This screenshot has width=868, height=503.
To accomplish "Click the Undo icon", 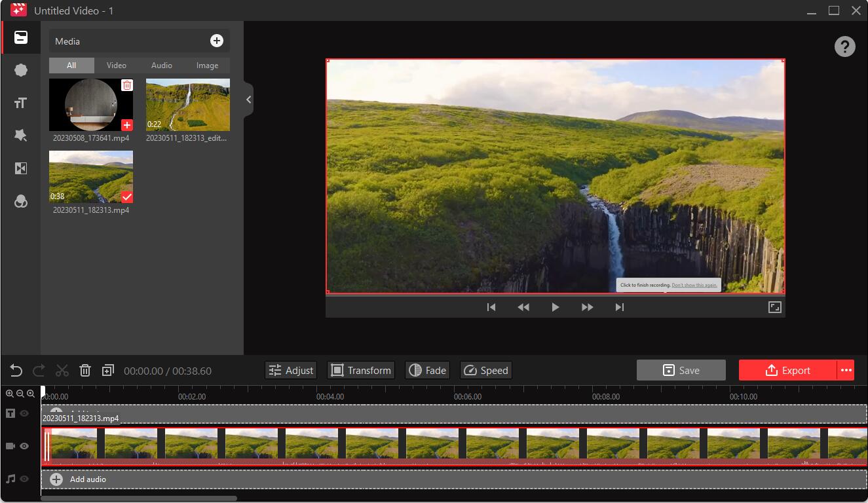I will 16,370.
